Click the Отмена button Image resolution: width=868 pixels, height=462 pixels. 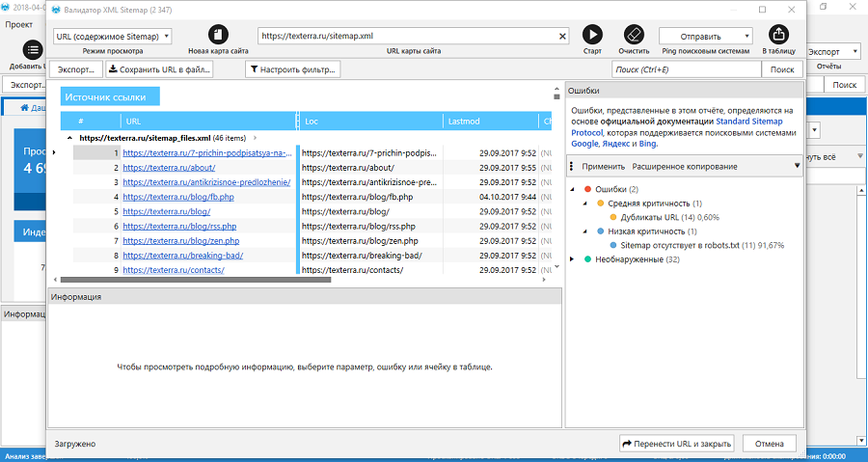(769, 443)
